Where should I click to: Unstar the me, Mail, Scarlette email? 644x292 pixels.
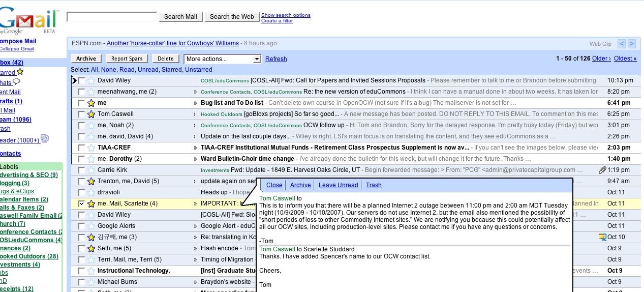point(91,203)
